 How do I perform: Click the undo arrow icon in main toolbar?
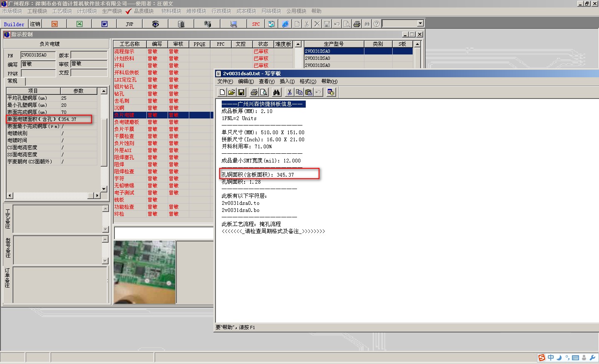pyautogui.click(x=337, y=24)
